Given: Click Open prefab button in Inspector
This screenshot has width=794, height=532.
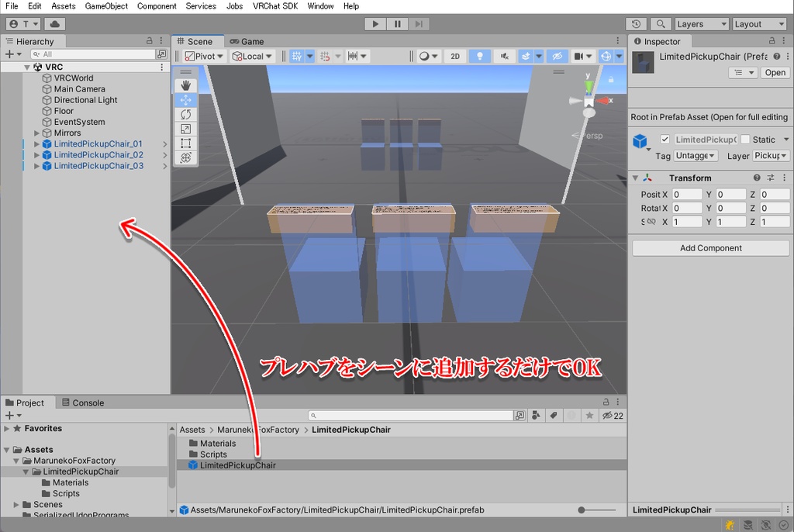Looking at the screenshot, I should tap(775, 72).
